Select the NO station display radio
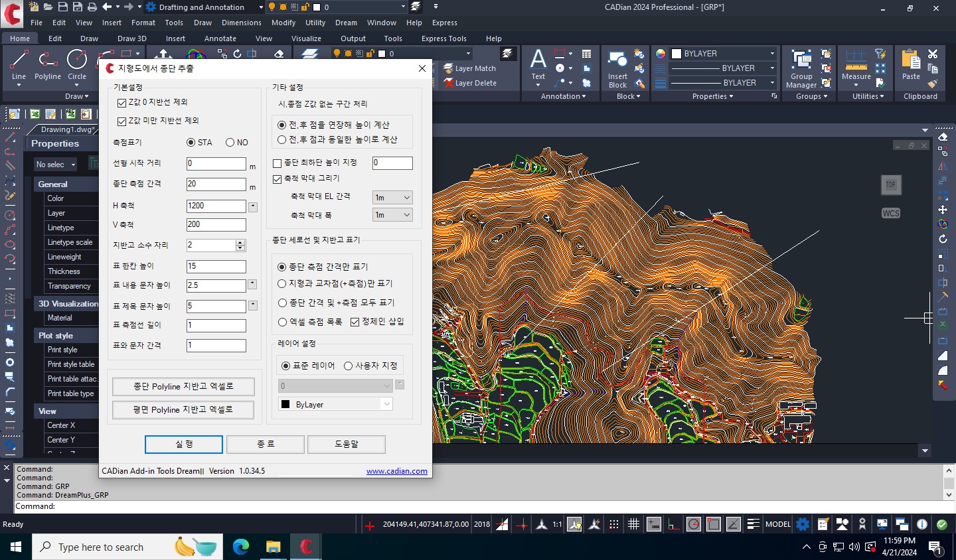The width and height of the screenshot is (956, 560). (x=230, y=143)
